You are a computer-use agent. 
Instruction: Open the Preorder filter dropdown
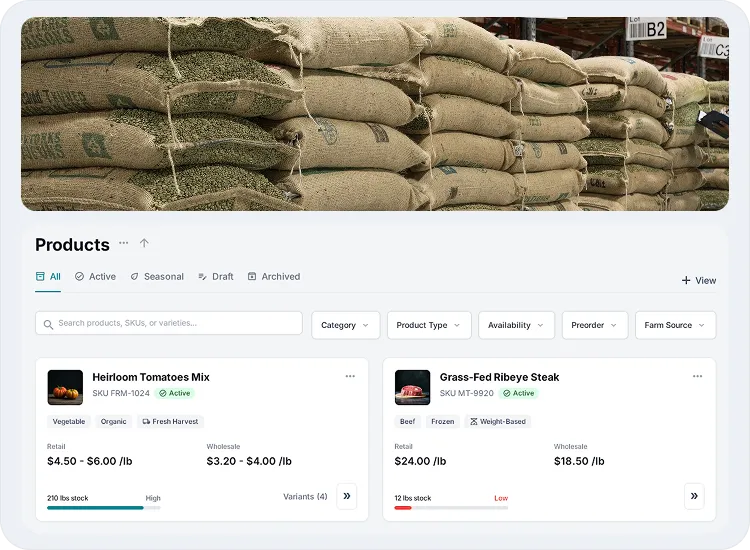[x=595, y=325]
